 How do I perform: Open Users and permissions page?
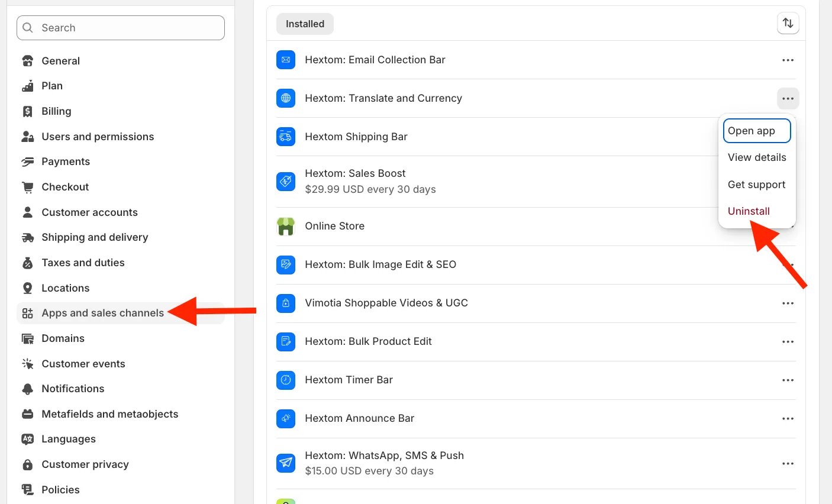(121, 137)
